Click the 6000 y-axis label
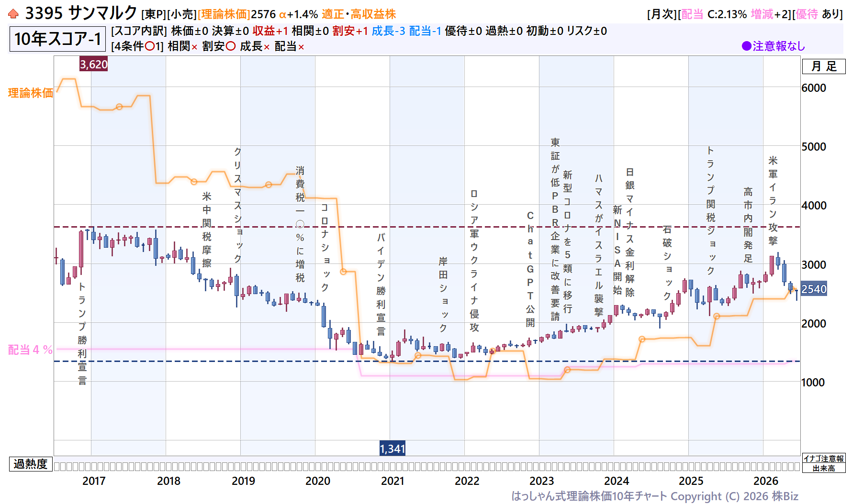Image resolution: width=852 pixels, height=504 pixels. (x=814, y=88)
